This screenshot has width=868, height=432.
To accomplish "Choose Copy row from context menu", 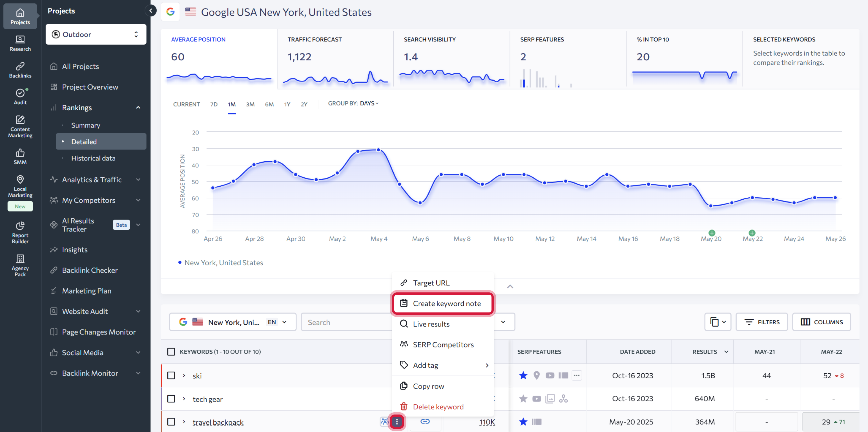I will pyautogui.click(x=443, y=386).
